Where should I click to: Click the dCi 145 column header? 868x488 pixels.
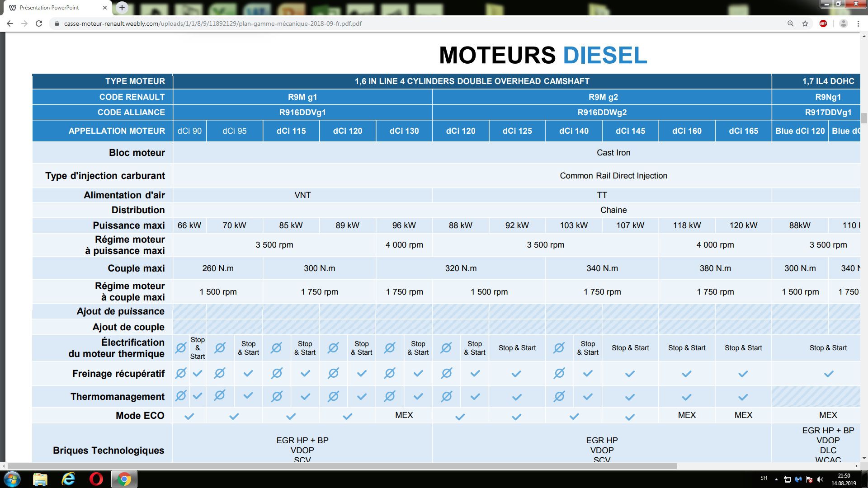point(630,131)
